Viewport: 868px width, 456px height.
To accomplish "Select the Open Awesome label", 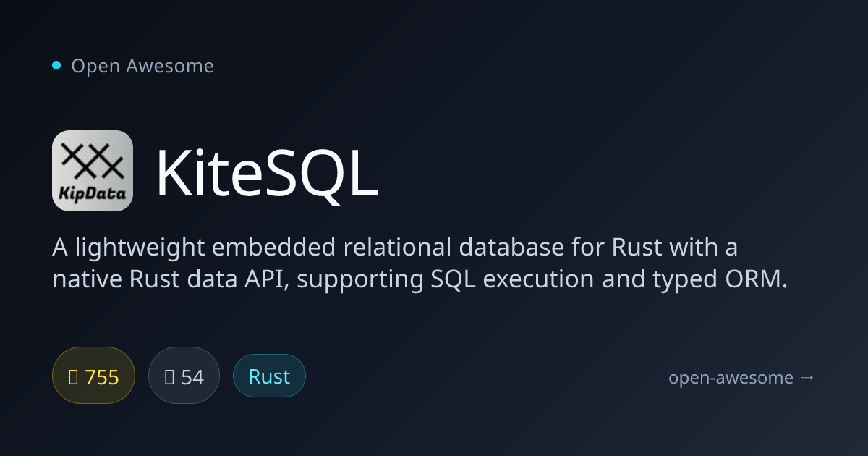I will coord(142,66).
